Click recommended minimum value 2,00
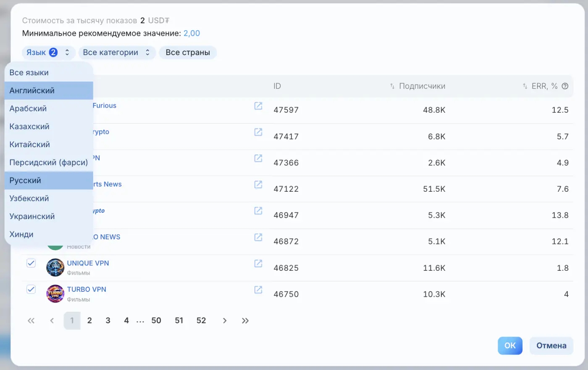Image resolution: width=588 pixels, height=370 pixels. [192, 33]
